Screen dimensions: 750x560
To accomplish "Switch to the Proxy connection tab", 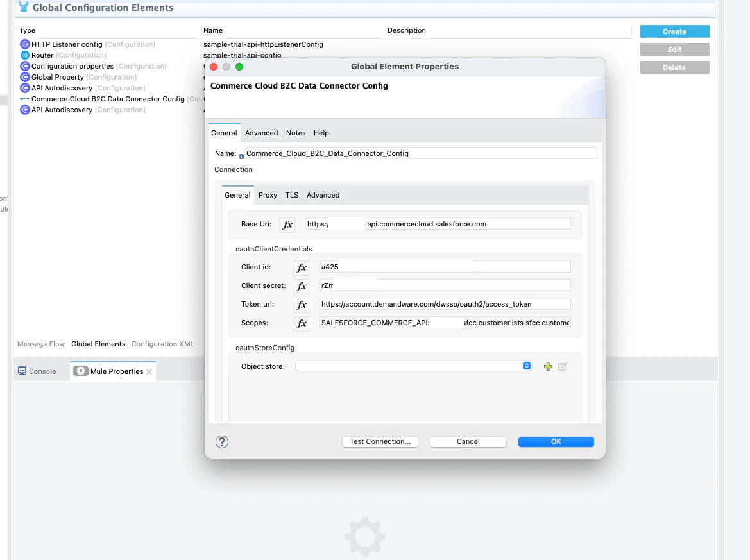I will (268, 195).
